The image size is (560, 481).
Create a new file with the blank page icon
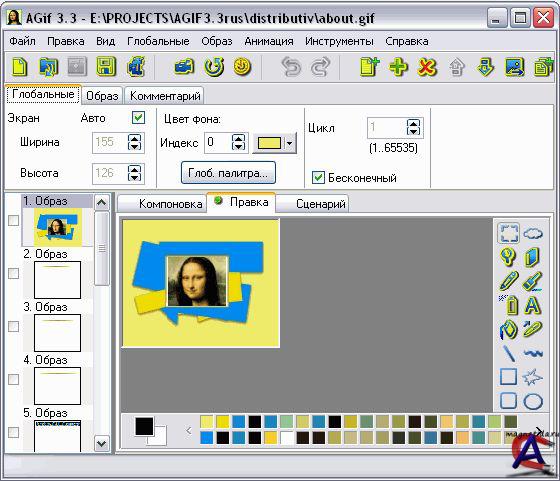[x=19, y=66]
